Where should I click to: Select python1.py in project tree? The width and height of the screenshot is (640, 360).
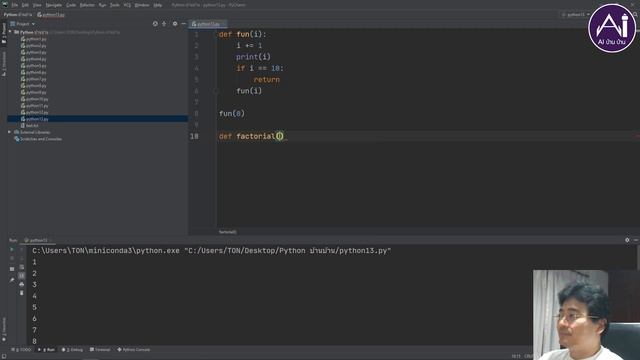point(34,39)
